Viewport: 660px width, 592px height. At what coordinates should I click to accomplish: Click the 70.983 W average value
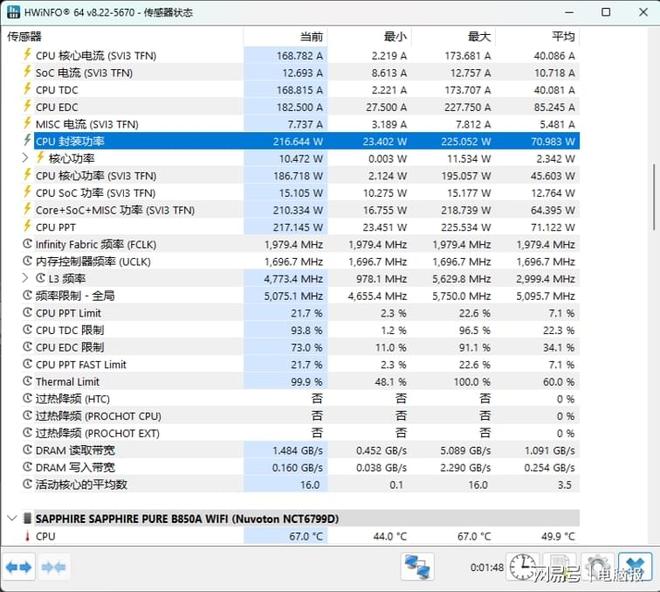553,141
